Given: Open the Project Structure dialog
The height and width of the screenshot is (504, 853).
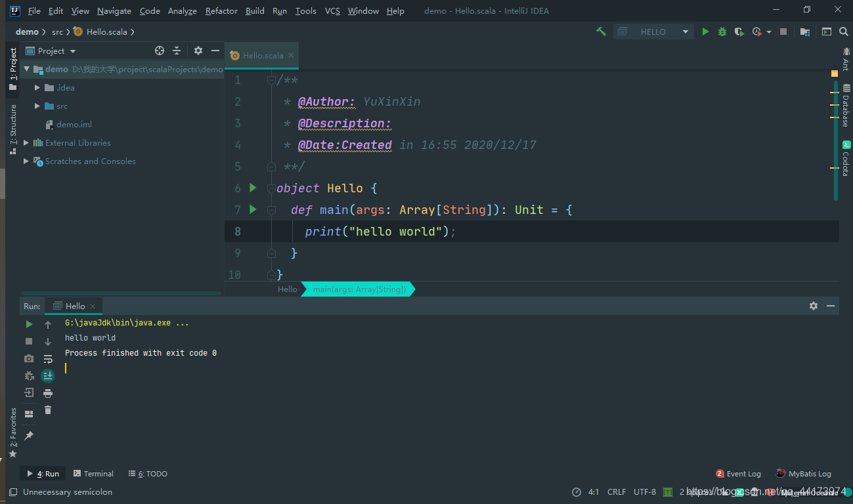Looking at the screenshot, I should coord(805,31).
